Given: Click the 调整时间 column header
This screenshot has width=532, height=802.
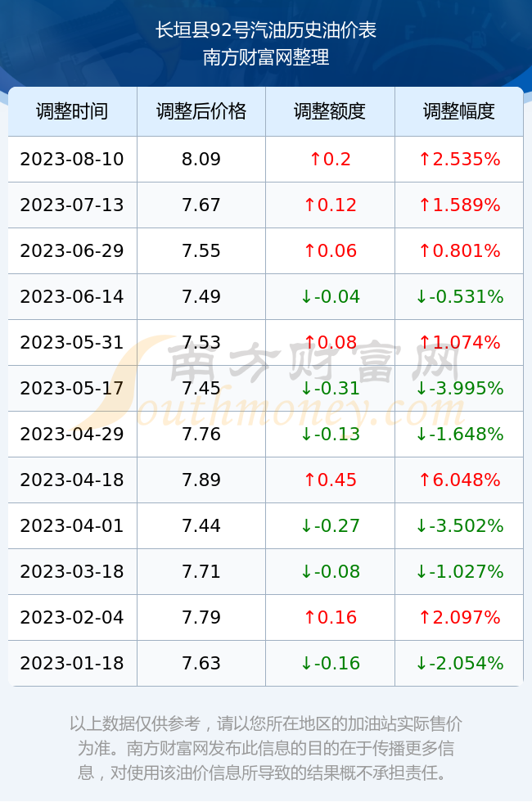Looking at the screenshot, I should coord(72,111).
